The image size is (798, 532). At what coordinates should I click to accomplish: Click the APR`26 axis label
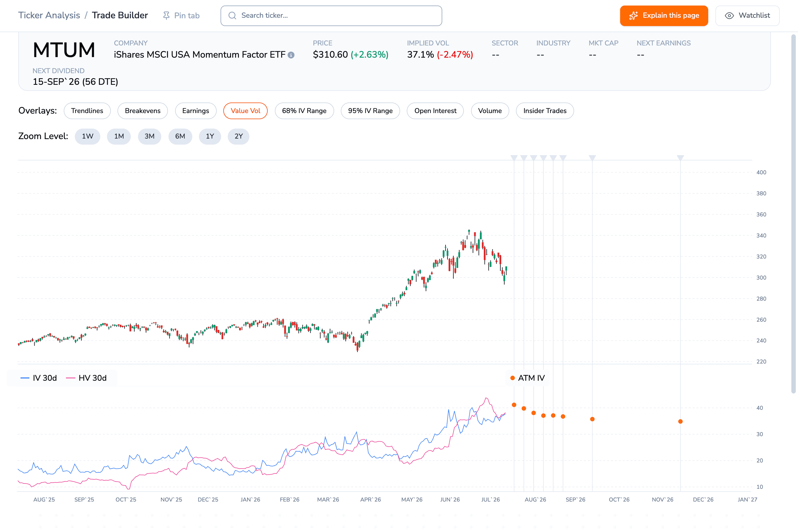click(370, 499)
